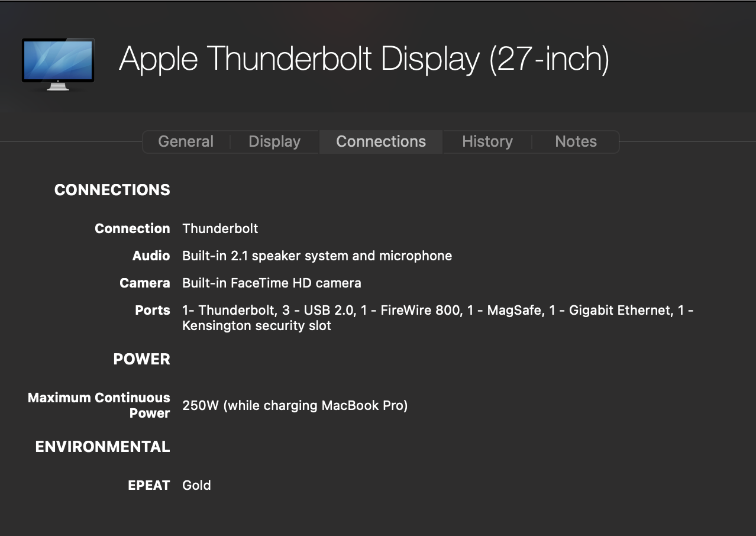
Task: Select the Camera field label
Action: 144,283
